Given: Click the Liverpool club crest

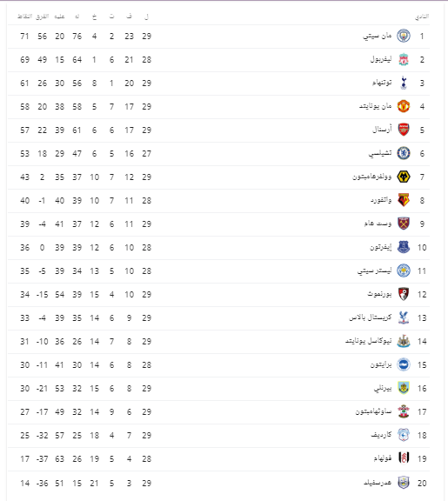Looking at the screenshot, I should pyautogui.click(x=404, y=59).
